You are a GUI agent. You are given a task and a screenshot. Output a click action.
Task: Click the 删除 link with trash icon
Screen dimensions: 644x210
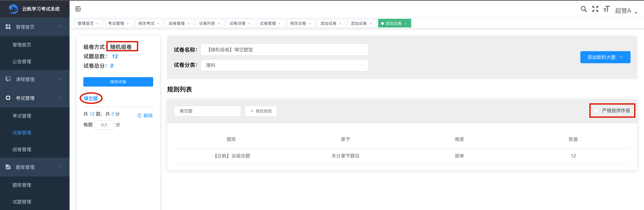point(145,116)
